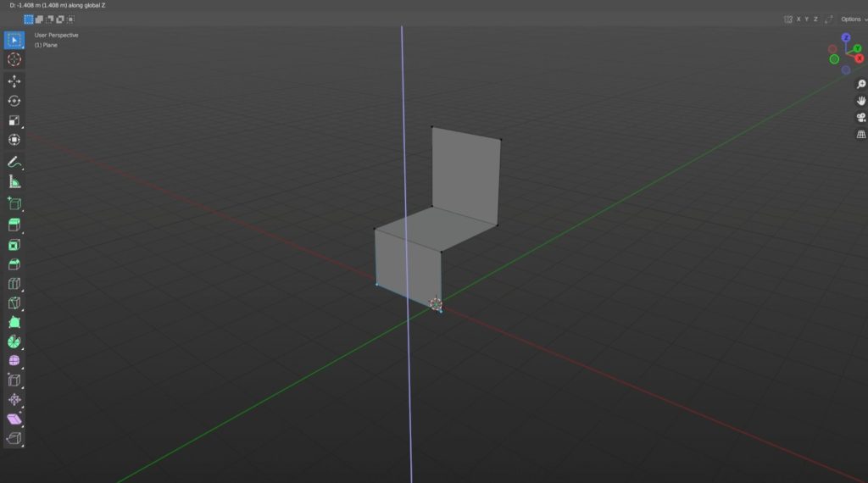Activate the Move tool
Screen dimensions: 868x483
[x=14, y=81]
